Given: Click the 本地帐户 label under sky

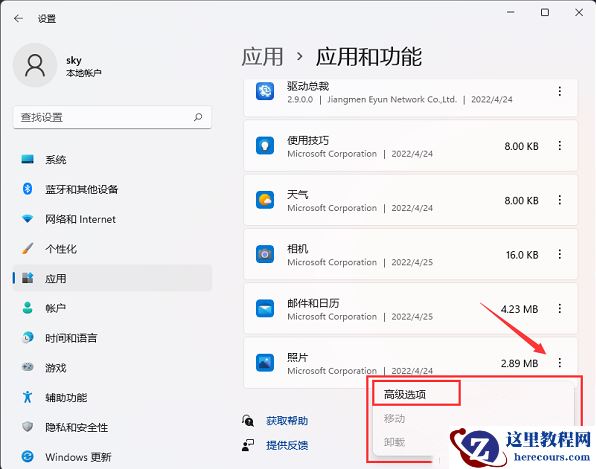Looking at the screenshot, I should pyautogui.click(x=84, y=73).
